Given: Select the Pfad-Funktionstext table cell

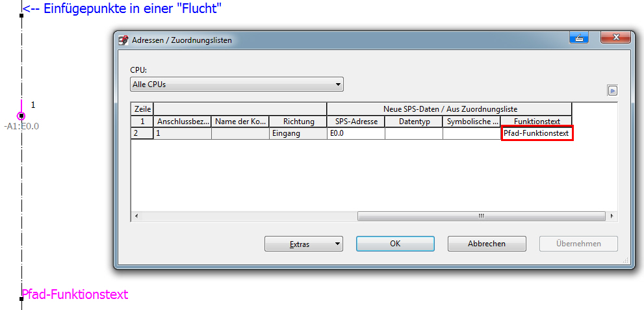Looking at the screenshot, I should pos(536,133).
